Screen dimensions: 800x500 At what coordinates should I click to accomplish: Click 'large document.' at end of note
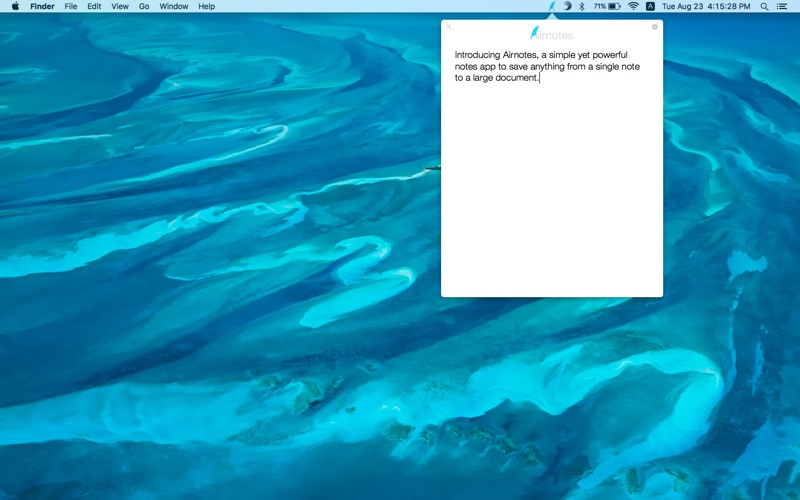506,78
